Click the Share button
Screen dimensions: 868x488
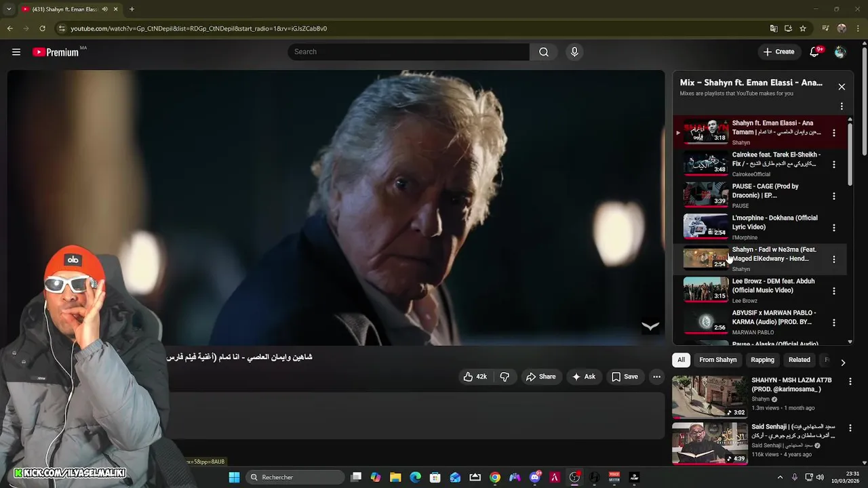pos(540,377)
